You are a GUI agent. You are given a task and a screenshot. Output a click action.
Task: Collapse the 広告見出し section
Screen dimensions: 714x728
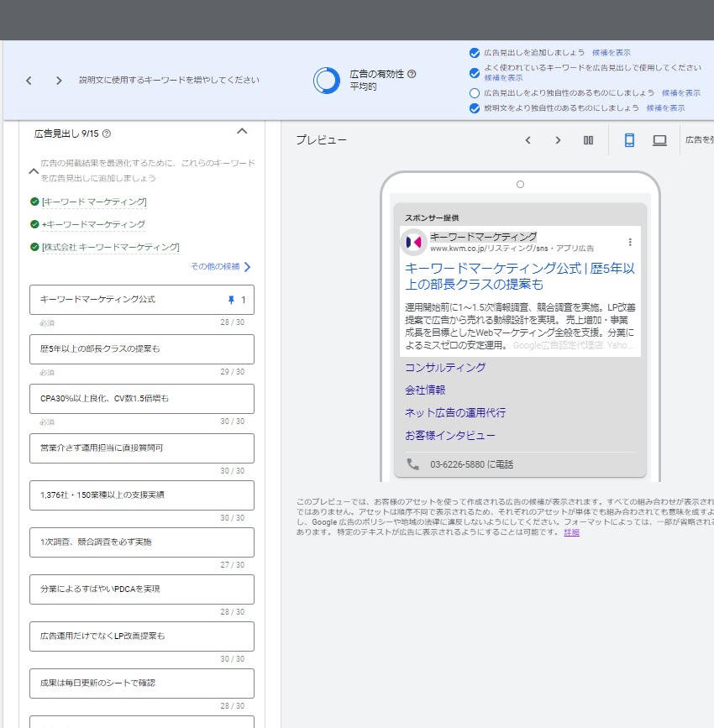coord(242,131)
